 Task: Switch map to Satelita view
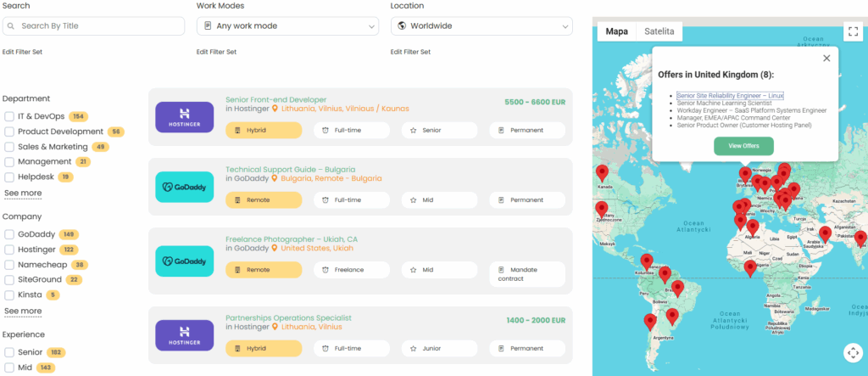coord(659,31)
